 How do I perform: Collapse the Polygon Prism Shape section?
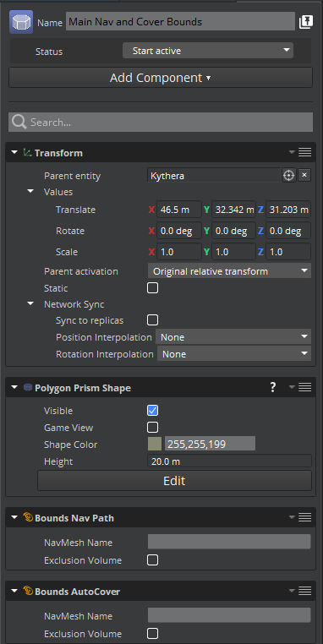click(x=14, y=387)
